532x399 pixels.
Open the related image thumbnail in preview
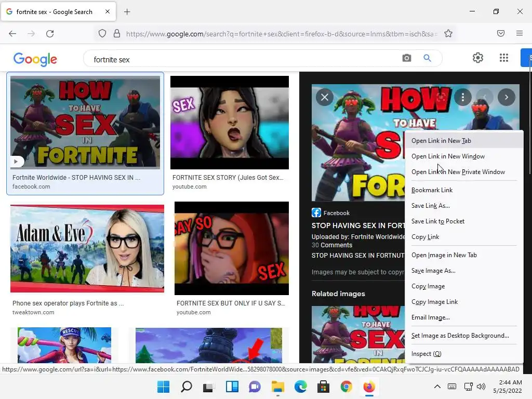[x=358, y=334]
